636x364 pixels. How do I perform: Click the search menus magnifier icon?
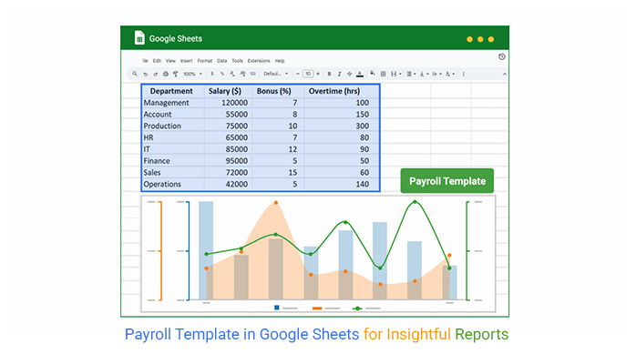coord(135,74)
